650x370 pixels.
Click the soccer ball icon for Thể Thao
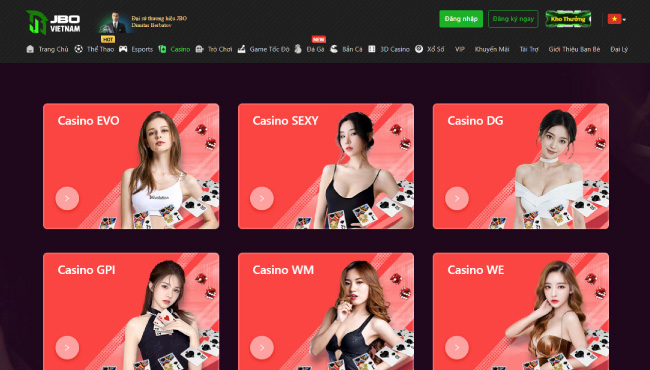pyautogui.click(x=78, y=49)
